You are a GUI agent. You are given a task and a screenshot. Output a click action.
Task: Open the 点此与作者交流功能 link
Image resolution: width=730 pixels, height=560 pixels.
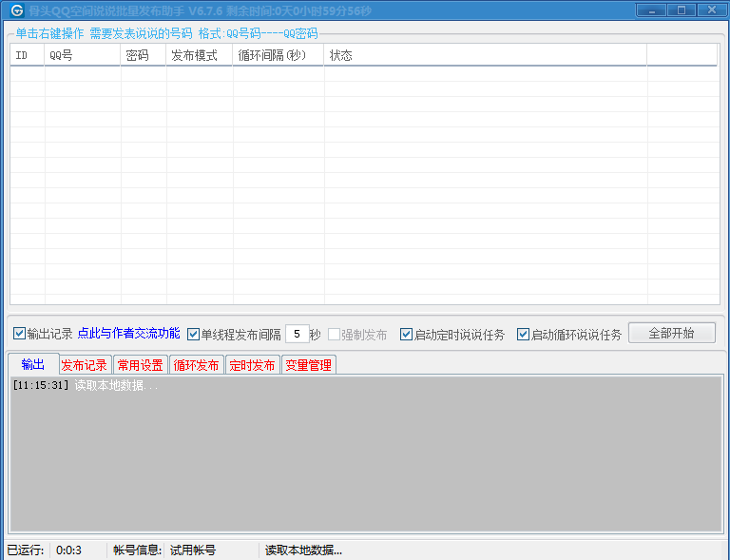pos(128,334)
